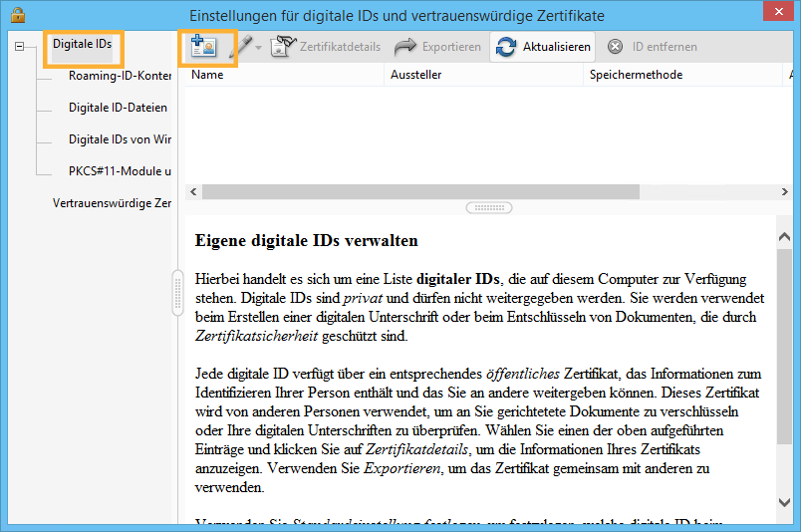Collapse the Digitale IDs tree node

click(x=19, y=47)
